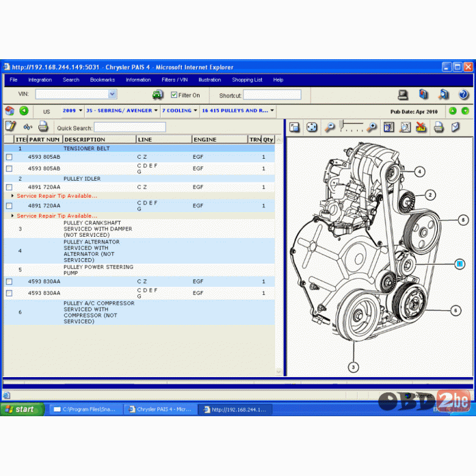This screenshot has height=476, width=476.
Task: Zoom in the illustration with plus magnifier
Action: tap(372, 127)
